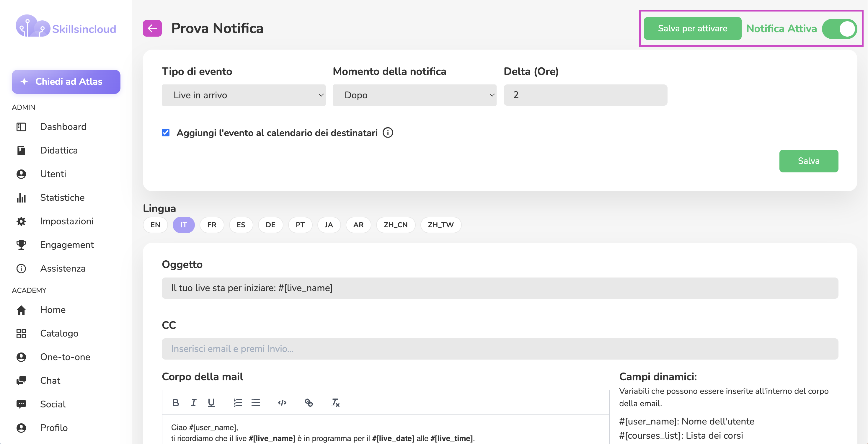Clear formatting in mail editor

click(335, 403)
